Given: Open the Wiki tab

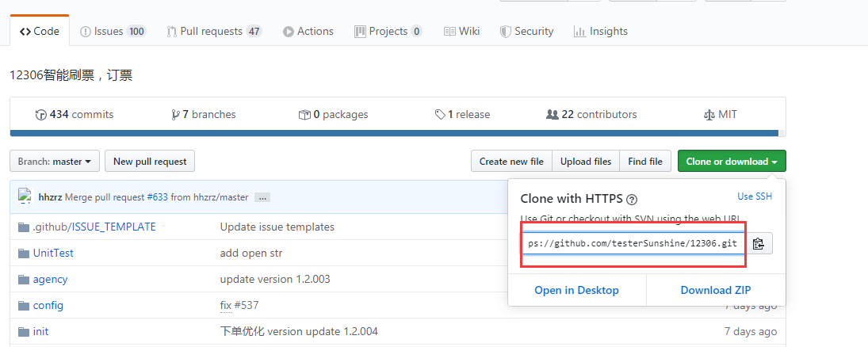Looking at the screenshot, I should tap(461, 31).
